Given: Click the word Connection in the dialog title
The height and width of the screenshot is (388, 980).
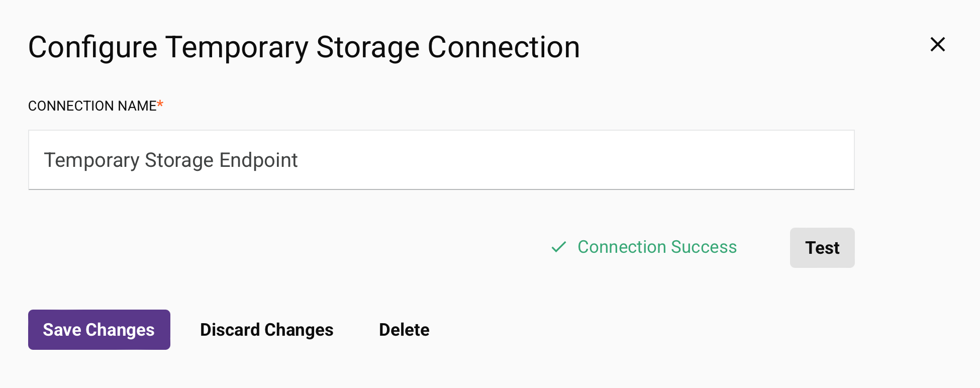Looking at the screenshot, I should click(504, 48).
